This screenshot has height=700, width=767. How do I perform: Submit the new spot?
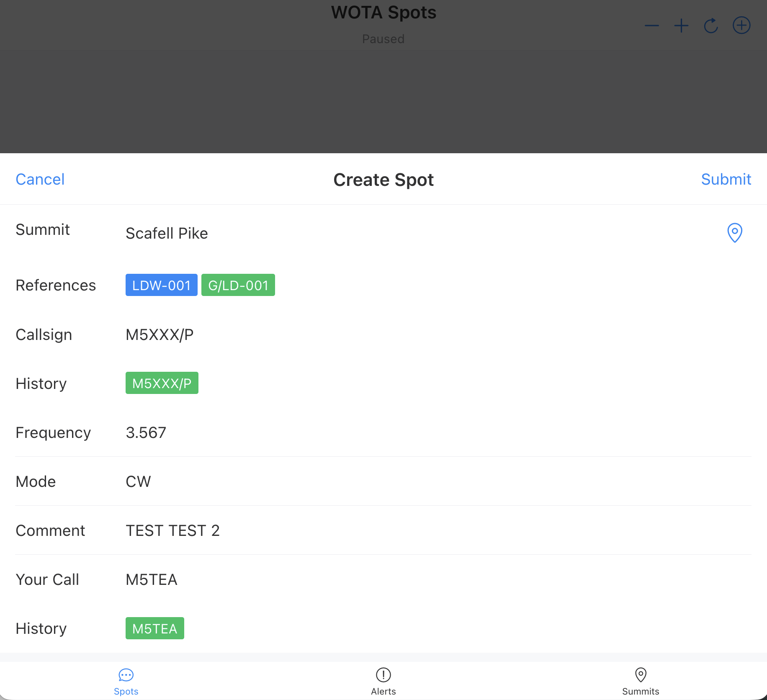click(726, 179)
